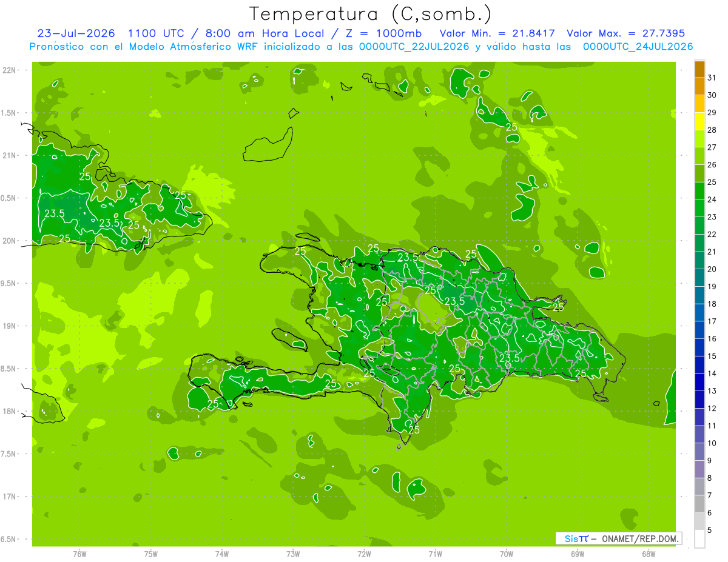This screenshot has height=562, width=728.
Task: Click the 76W longitude axis label
Action: (x=79, y=554)
